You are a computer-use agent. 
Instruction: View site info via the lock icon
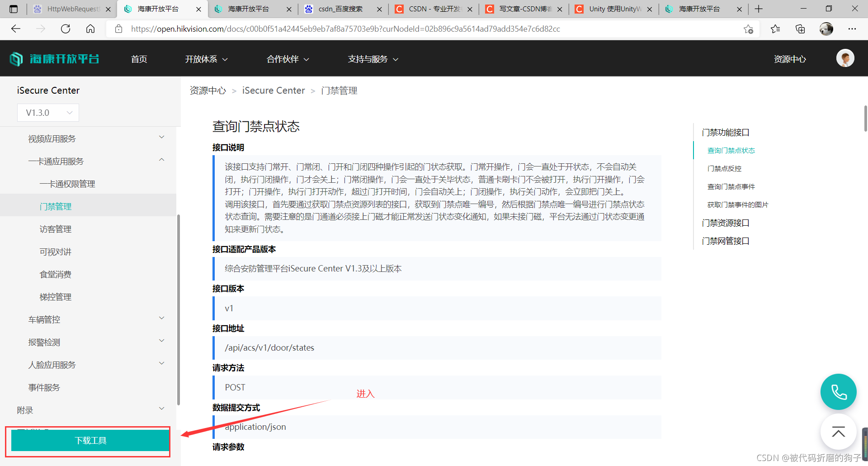point(119,29)
